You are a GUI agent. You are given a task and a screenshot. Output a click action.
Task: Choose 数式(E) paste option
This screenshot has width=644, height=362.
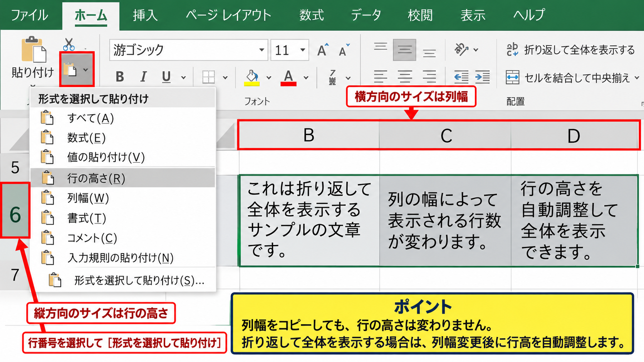123,137
